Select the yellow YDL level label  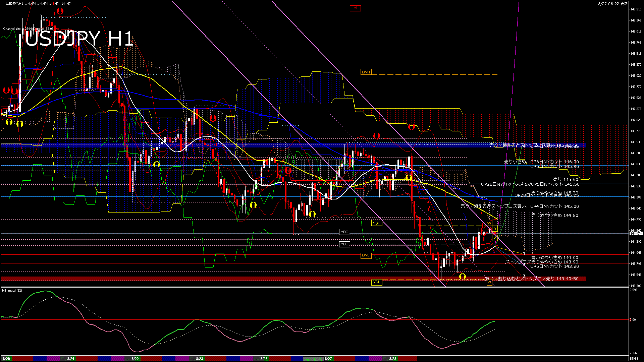[377, 282]
